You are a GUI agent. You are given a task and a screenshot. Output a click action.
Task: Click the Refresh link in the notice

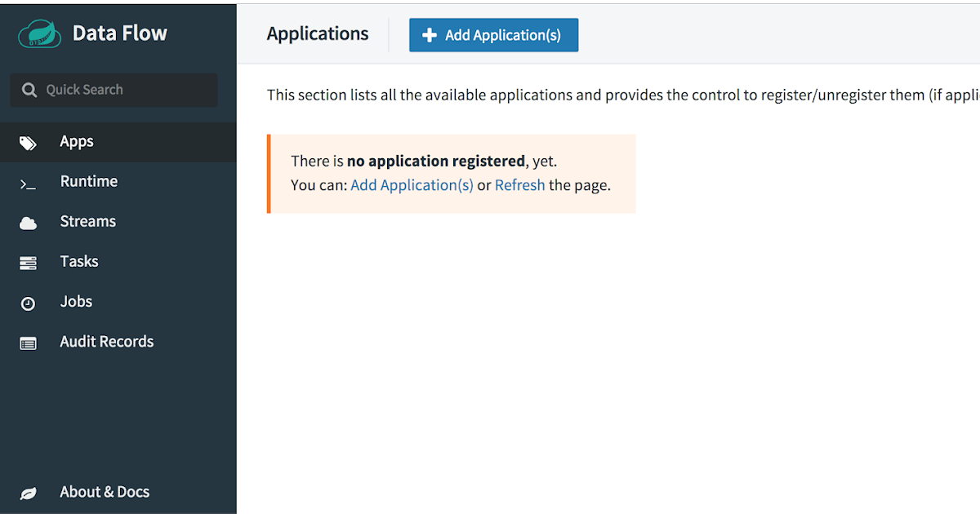click(x=519, y=184)
